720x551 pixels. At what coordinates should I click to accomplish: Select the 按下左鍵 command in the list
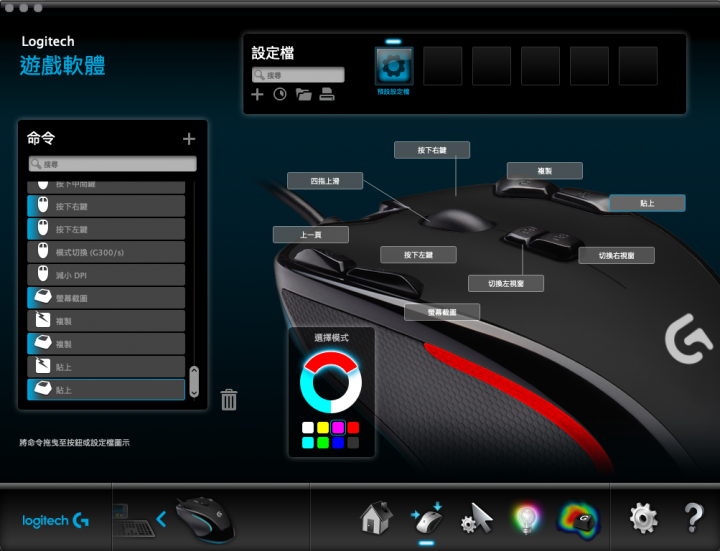pos(106,229)
